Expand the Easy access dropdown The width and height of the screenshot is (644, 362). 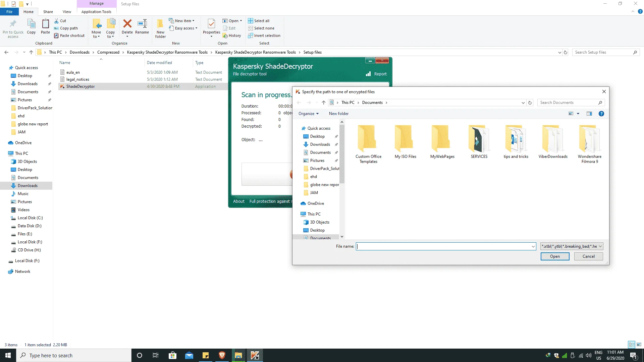click(x=183, y=28)
